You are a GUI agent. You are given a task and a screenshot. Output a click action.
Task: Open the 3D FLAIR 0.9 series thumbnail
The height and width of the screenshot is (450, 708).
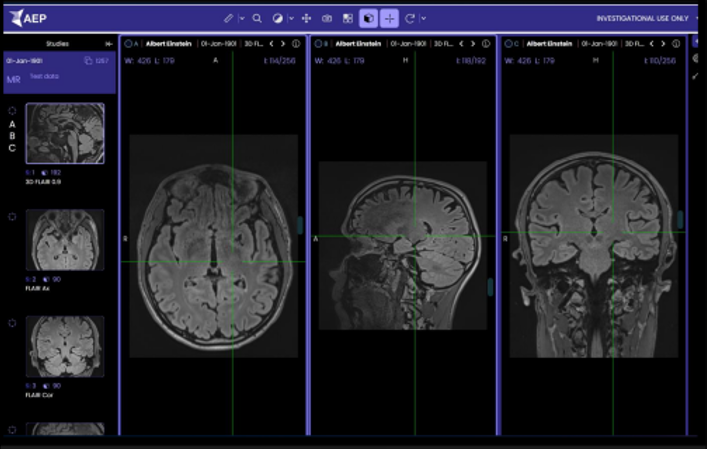(x=64, y=134)
